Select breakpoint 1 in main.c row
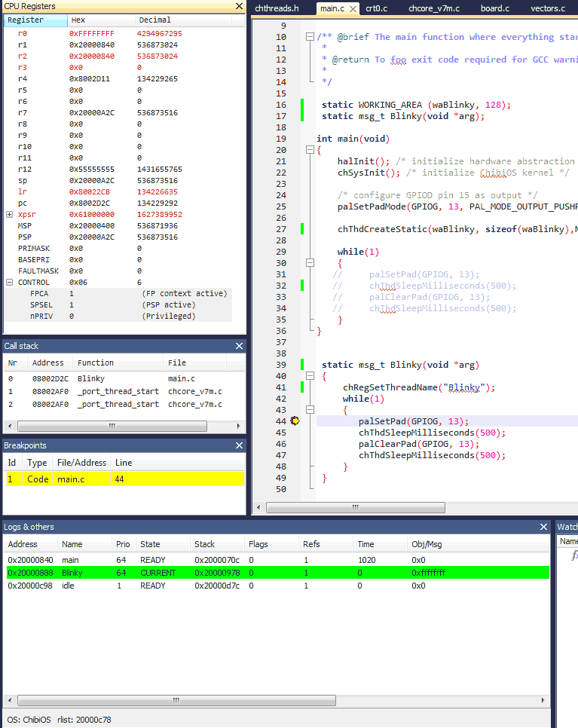This screenshot has height=728, width=578. [124, 479]
